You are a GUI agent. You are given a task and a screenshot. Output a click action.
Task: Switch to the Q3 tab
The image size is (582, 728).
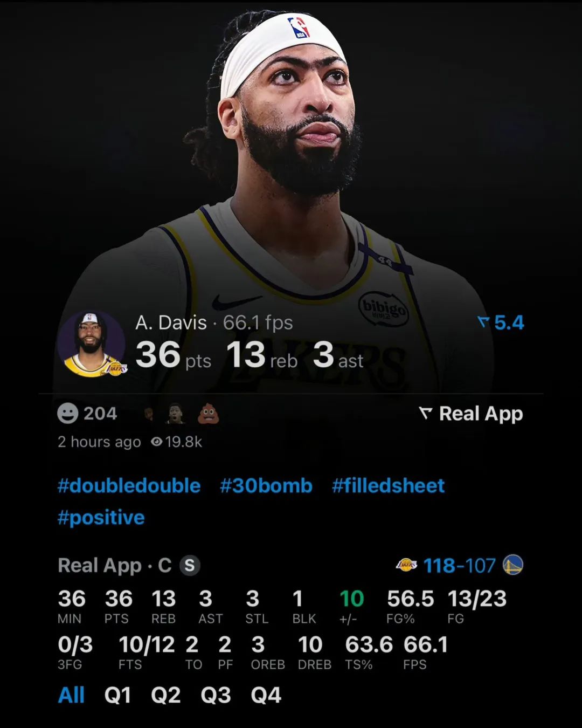pyautogui.click(x=216, y=695)
